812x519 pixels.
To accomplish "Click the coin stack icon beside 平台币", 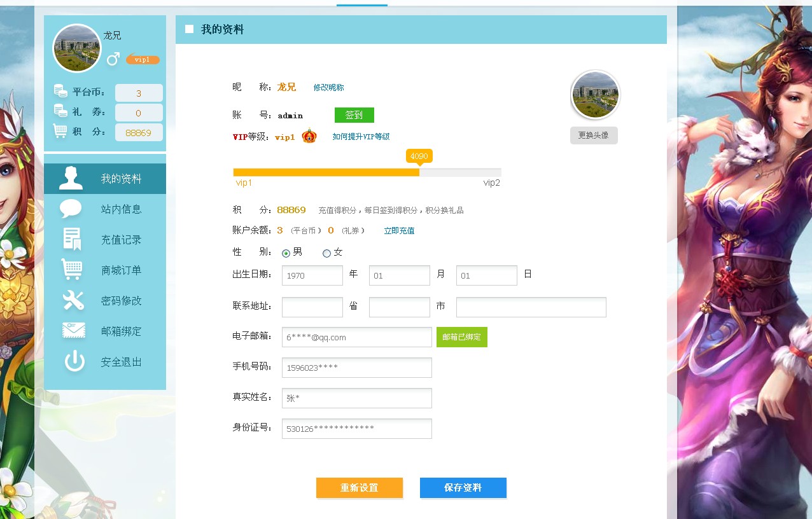I will [61, 92].
